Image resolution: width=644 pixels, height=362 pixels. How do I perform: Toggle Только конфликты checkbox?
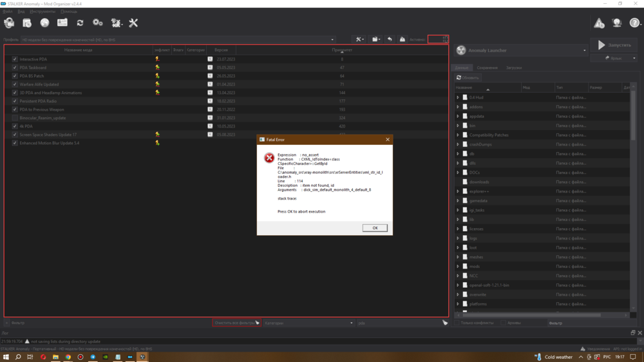pyautogui.click(x=457, y=323)
